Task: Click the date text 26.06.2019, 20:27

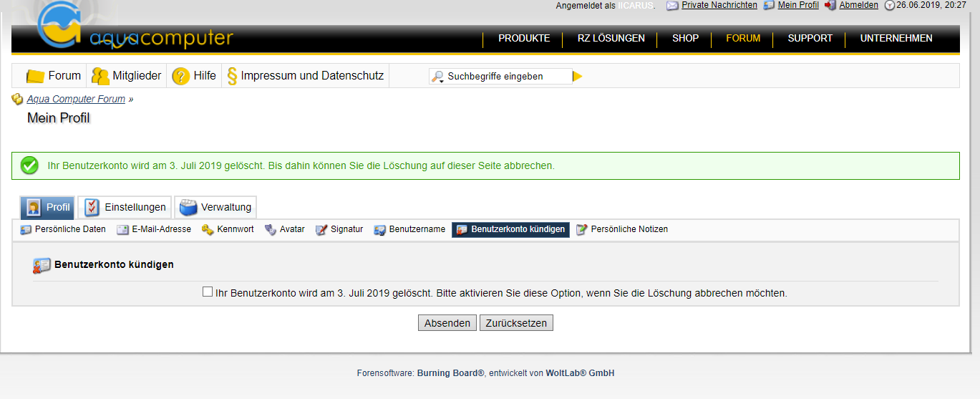Action: 931,5
